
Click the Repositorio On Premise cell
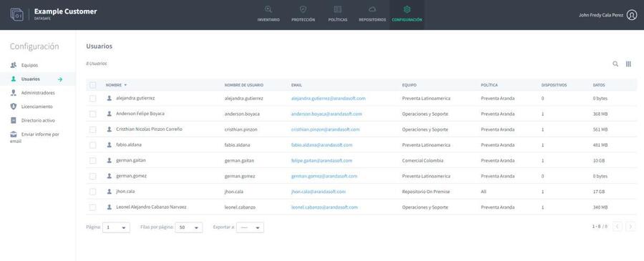point(426,192)
